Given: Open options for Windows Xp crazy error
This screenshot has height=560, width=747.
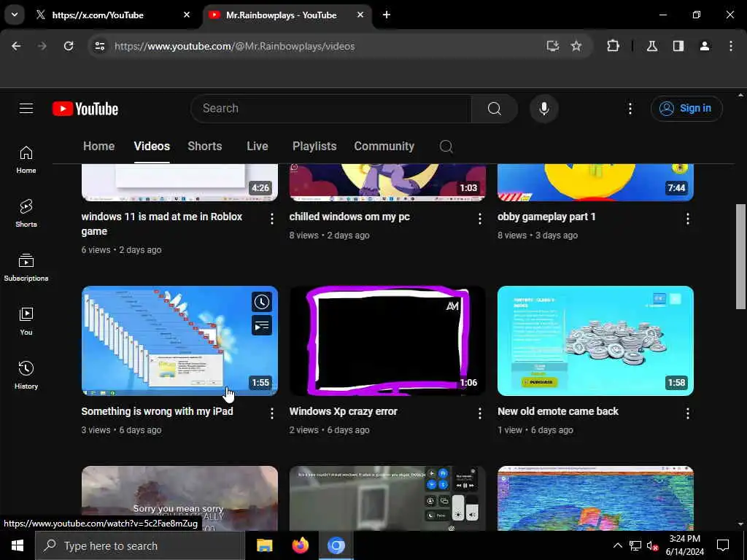Looking at the screenshot, I should tap(480, 413).
